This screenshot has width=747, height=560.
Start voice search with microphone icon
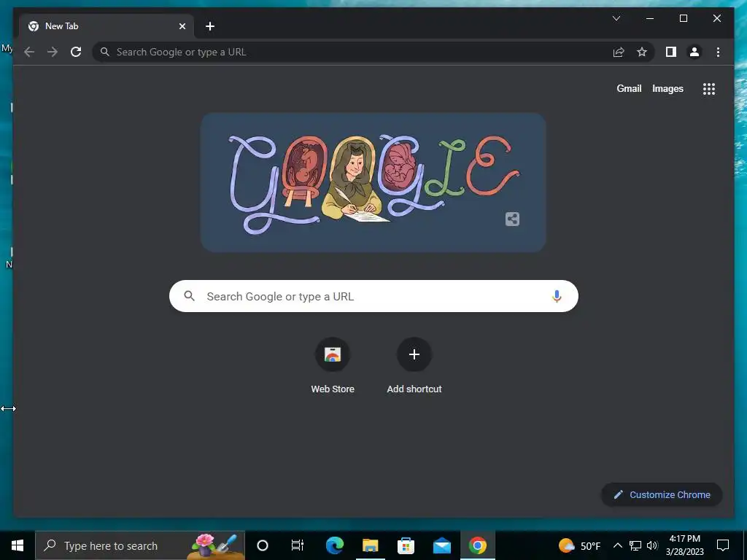tap(557, 296)
